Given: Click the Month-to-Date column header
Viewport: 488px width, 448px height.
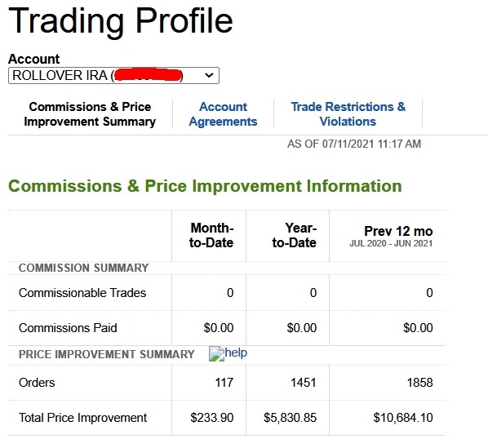Looking at the screenshot, I should pyautogui.click(x=211, y=235).
